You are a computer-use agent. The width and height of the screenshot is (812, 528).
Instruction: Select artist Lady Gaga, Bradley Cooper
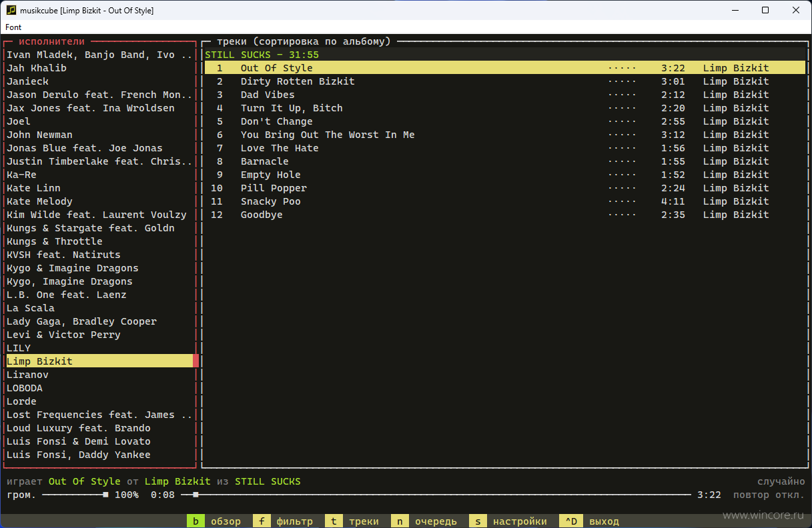coord(99,321)
